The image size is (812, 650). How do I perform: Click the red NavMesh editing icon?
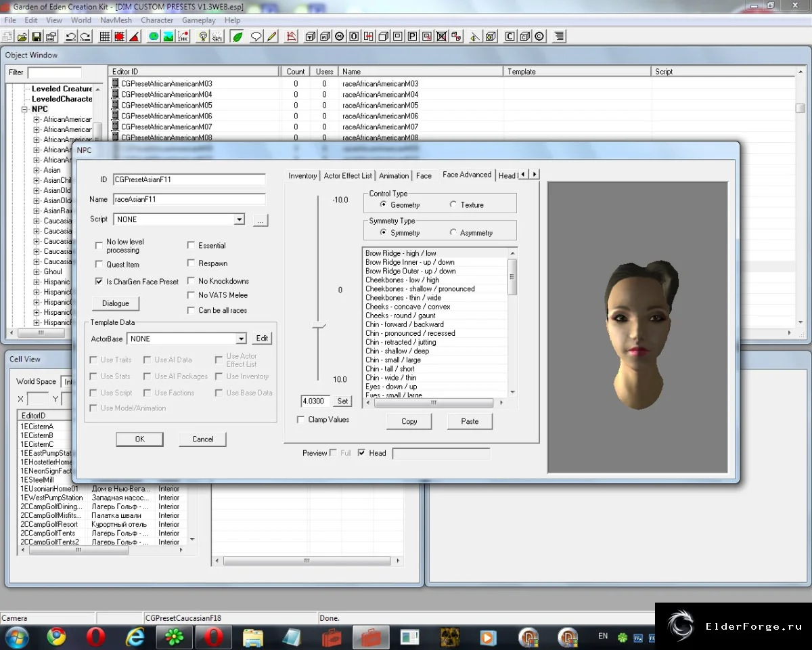tap(292, 37)
